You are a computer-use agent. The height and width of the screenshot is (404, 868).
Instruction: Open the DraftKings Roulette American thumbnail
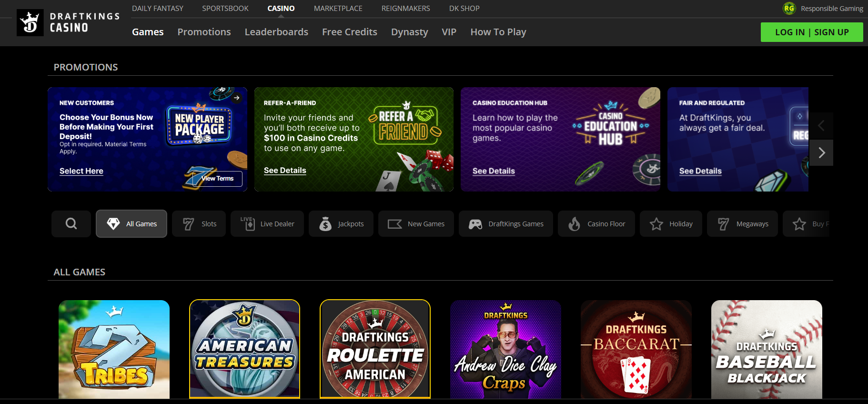coord(375,349)
